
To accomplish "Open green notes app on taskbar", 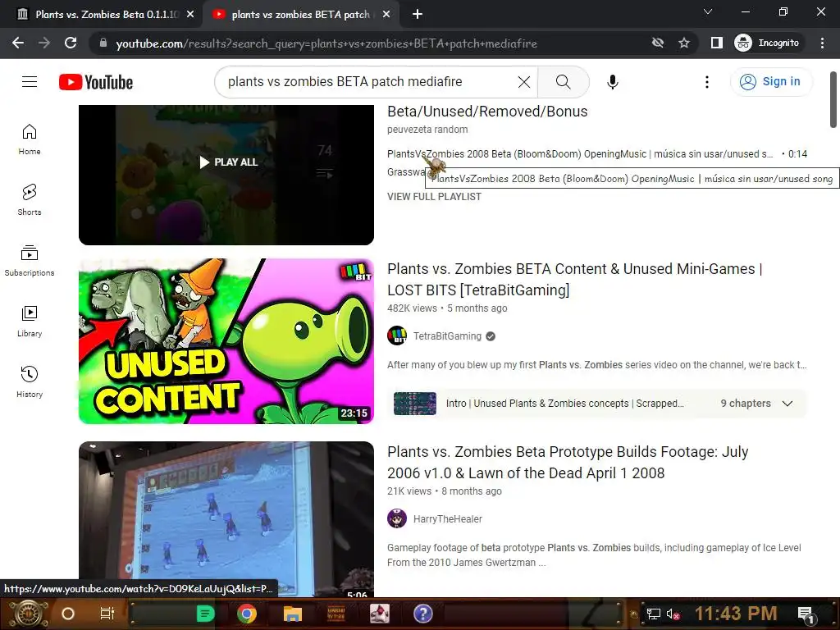I will pyautogui.click(x=205, y=614).
